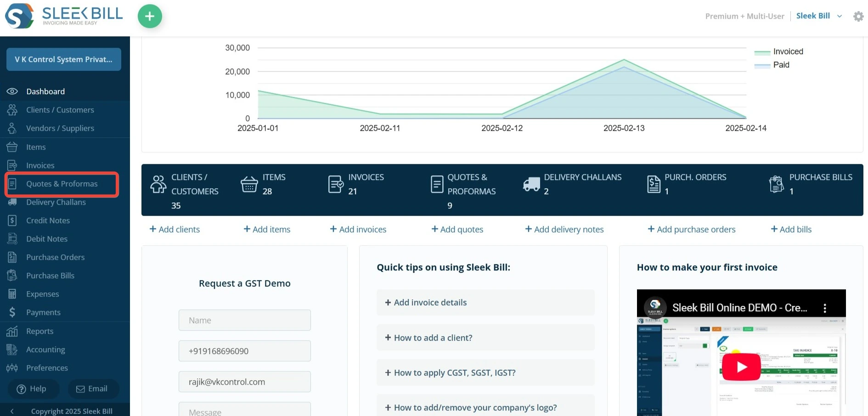Click the Credit Notes sidebar icon

[x=12, y=220]
